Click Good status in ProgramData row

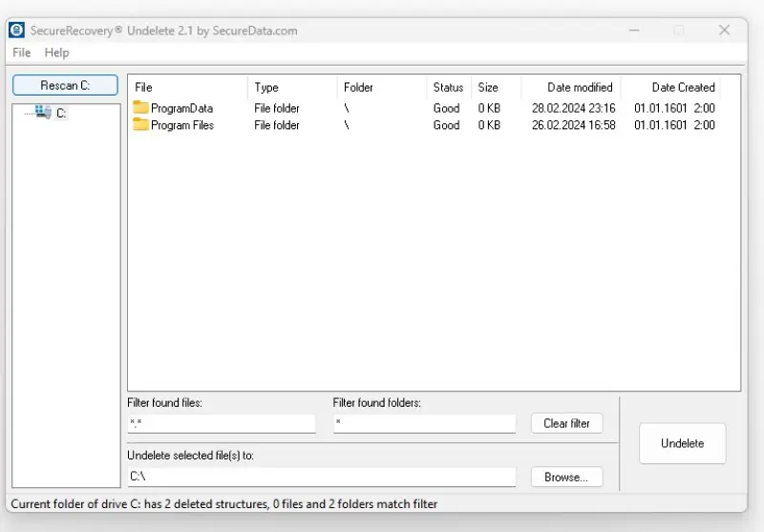point(446,108)
